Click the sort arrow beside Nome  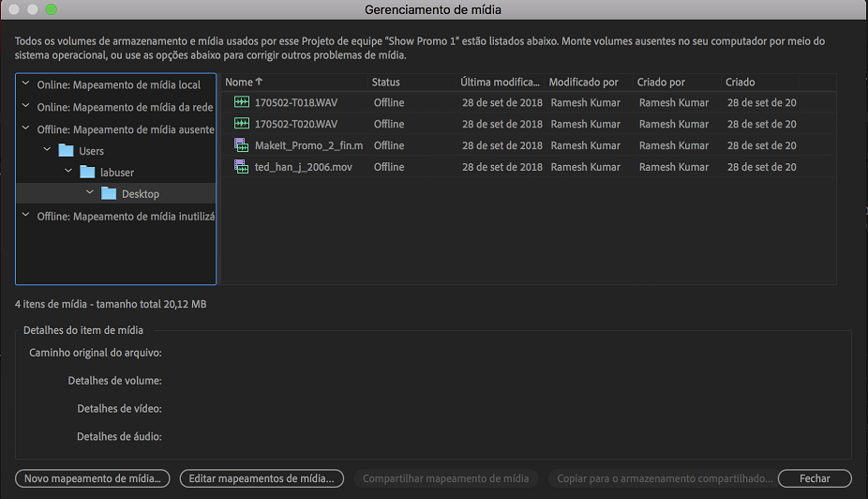pyautogui.click(x=259, y=82)
